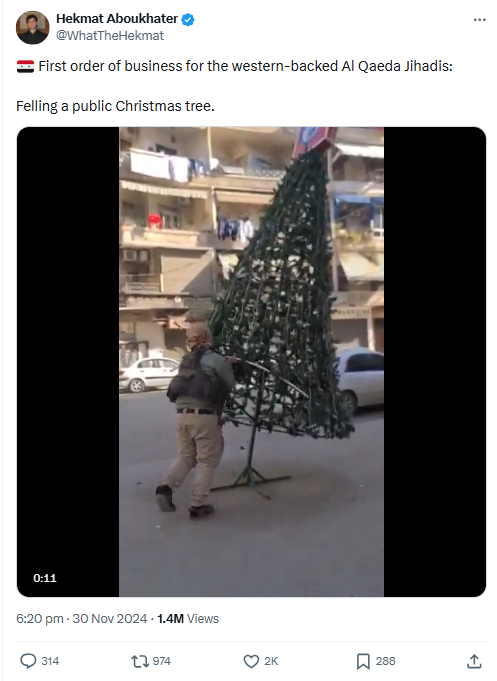This screenshot has width=497, height=681.
Task: Open the 6:20 pm timestamp link
Action: (x=40, y=618)
